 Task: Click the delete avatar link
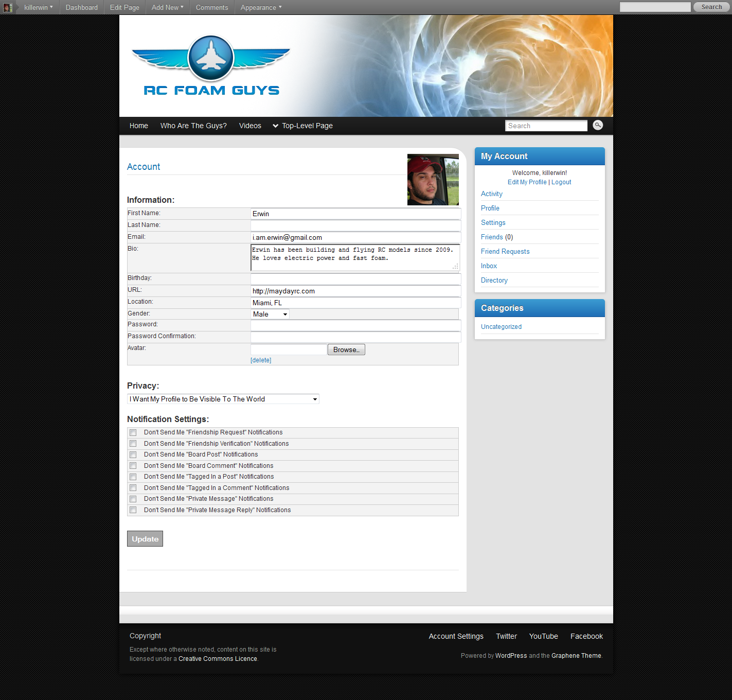(x=261, y=360)
